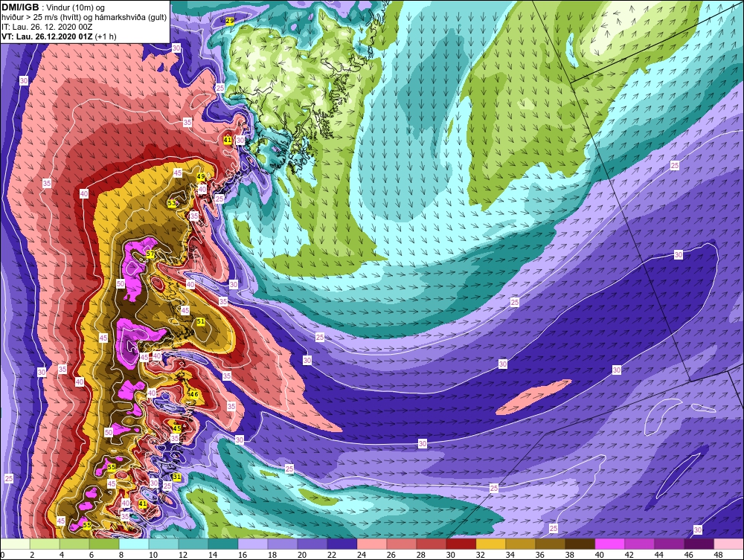Image resolution: width=744 pixels, height=560 pixels.
Task: Pick the 42–44 m/s violet legend swatch
Action: [640, 544]
